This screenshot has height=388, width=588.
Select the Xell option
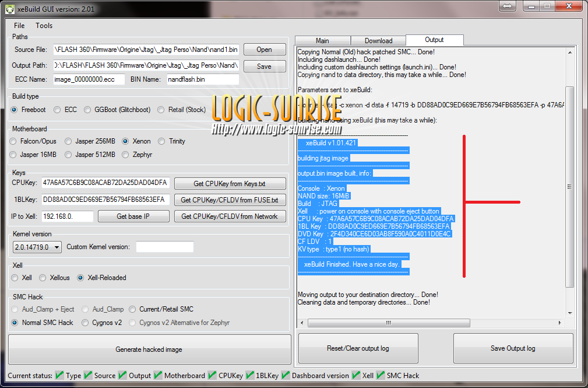click(22, 278)
